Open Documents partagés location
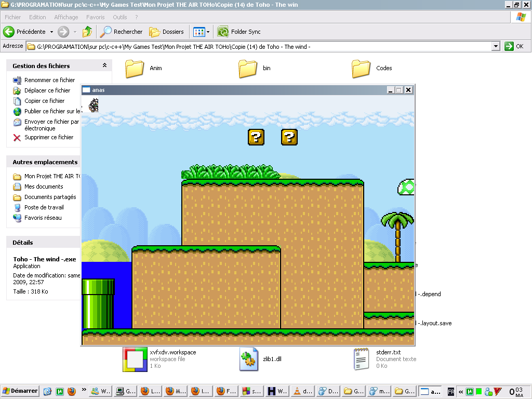Viewport: 532px width, 399px height. point(50,197)
